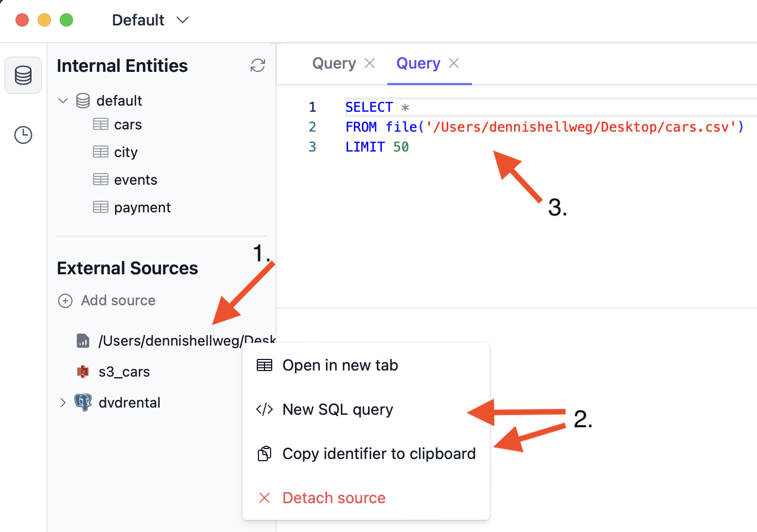757x532 pixels.
Task: Click the s3_cars S3 bucket icon
Action: pos(83,372)
